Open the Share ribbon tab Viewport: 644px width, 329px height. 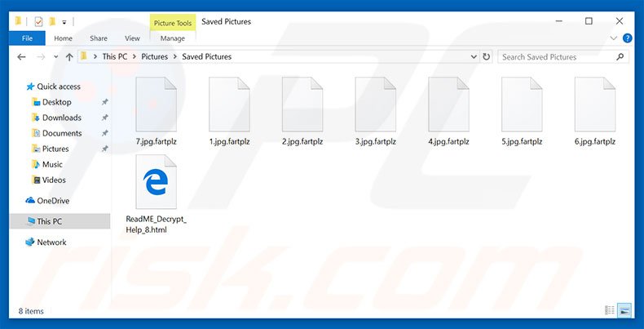99,38
